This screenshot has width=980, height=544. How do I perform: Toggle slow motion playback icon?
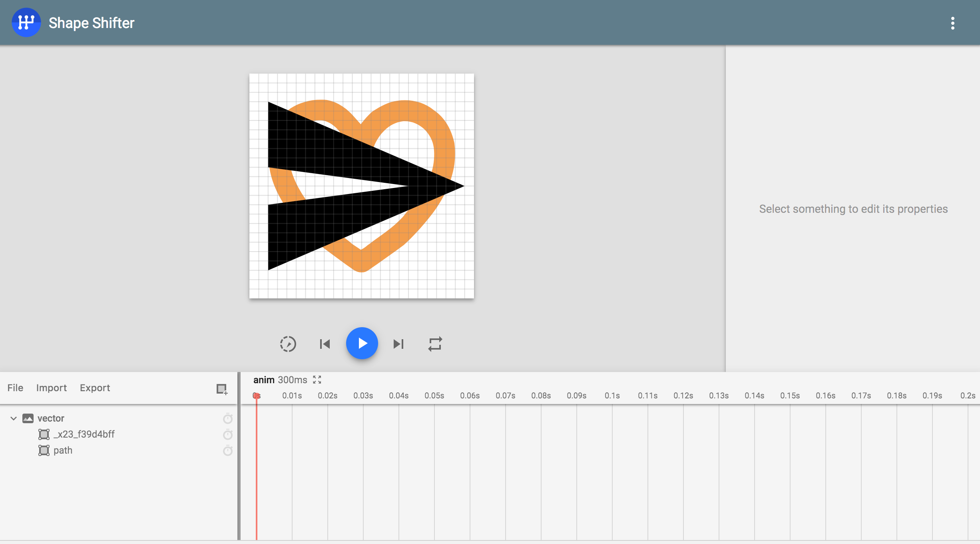288,344
